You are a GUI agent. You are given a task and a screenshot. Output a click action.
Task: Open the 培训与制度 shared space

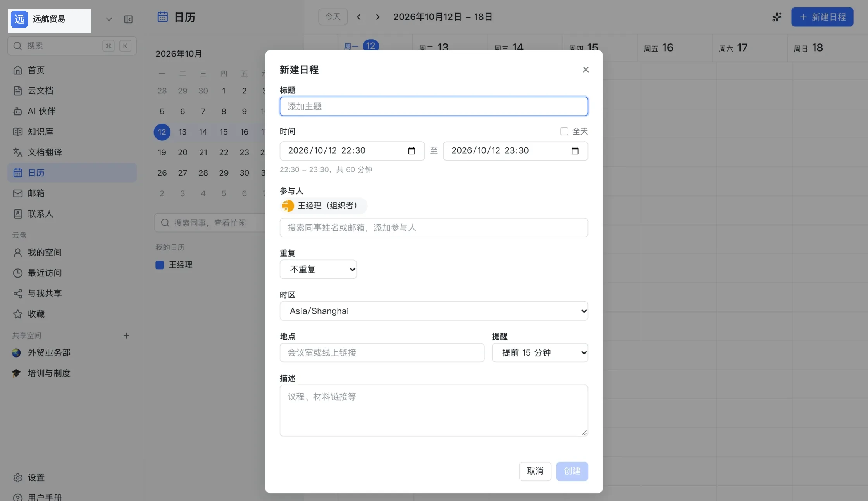72,373
